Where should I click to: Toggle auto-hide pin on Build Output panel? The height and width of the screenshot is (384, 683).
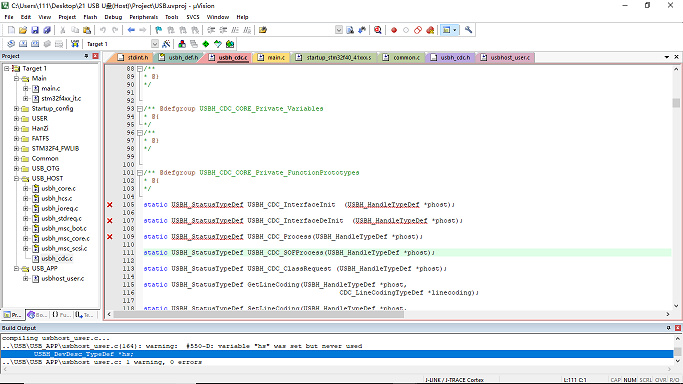[668, 328]
